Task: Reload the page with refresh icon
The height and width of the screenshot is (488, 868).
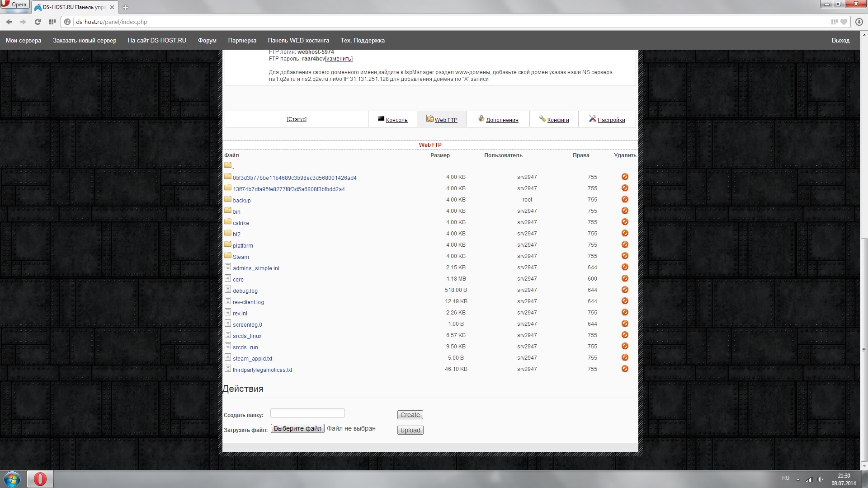Action: 38,22
